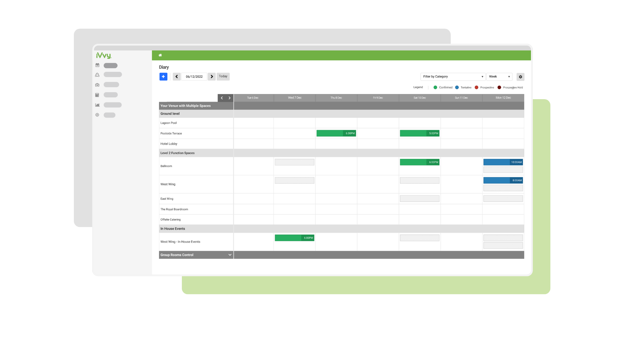Click the Today button

(x=223, y=76)
